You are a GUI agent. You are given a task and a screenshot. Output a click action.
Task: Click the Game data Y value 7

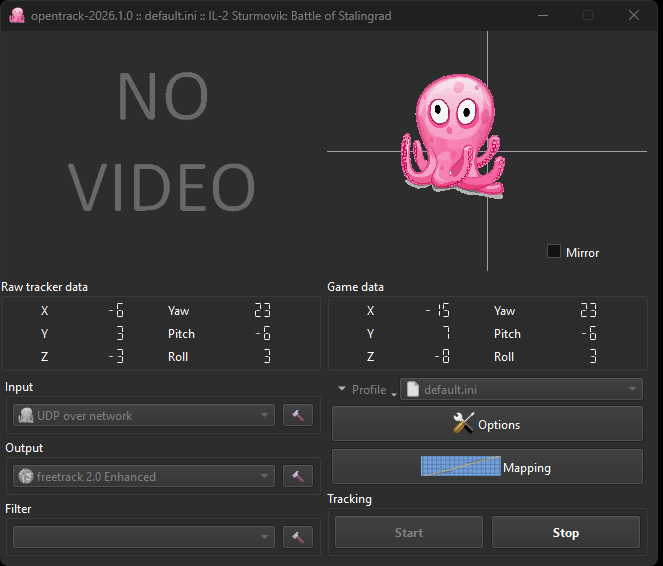pyautogui.click(x=447, y=333)
